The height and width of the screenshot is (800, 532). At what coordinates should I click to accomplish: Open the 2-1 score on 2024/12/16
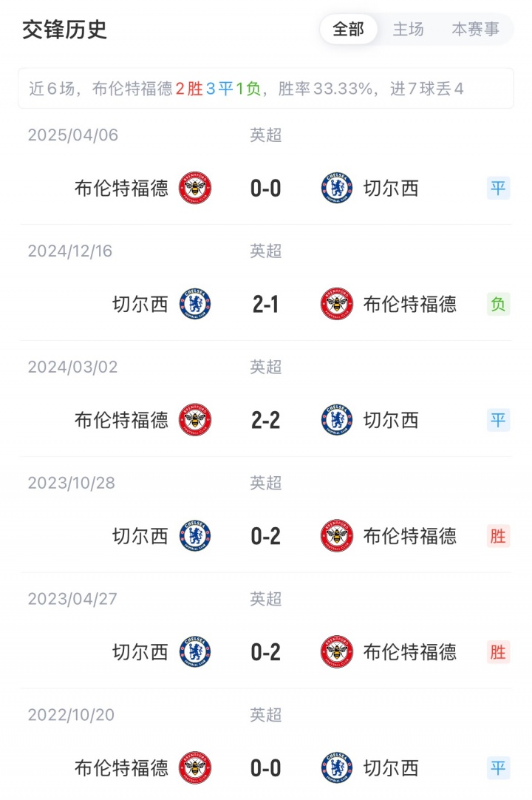coord(266,304)
